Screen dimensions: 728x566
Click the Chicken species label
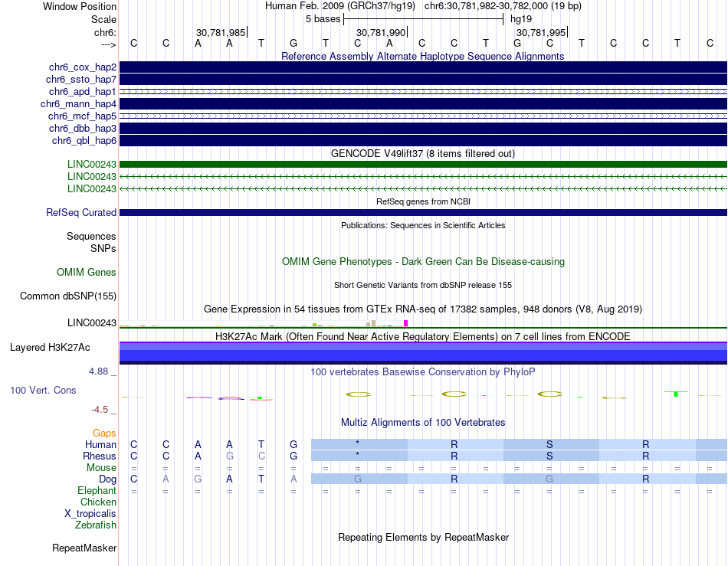pyautogui.click(x=98, y=502)
